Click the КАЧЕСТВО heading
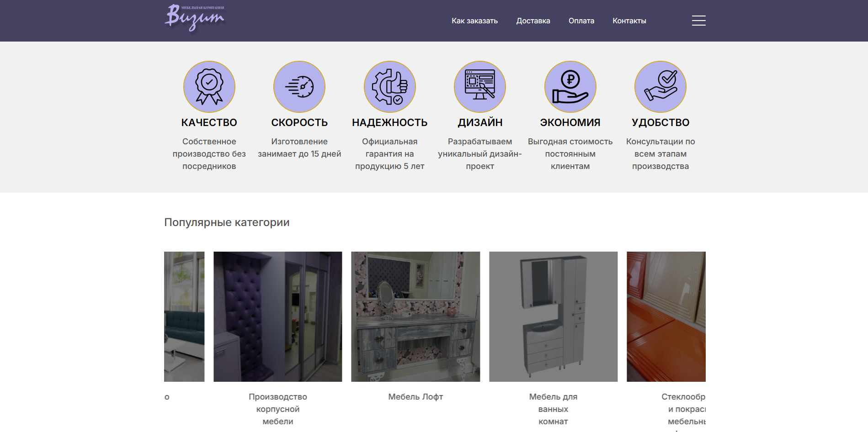 [209, 122]
